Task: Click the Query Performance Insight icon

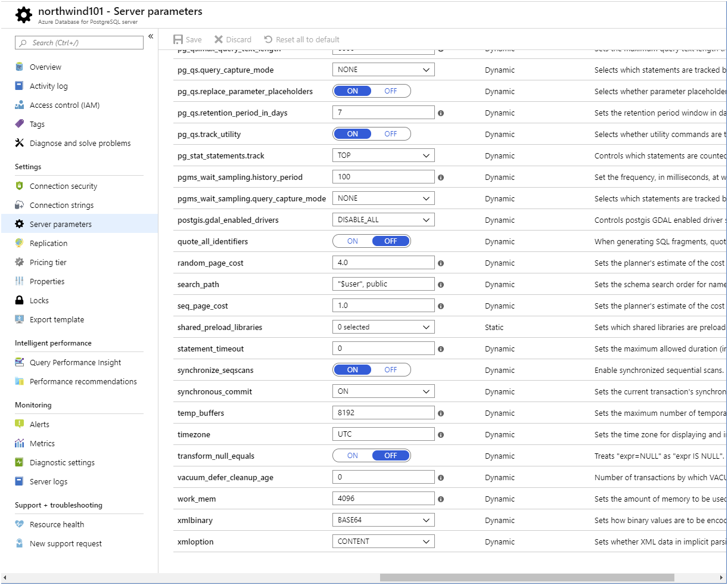Action: (20, 362)
